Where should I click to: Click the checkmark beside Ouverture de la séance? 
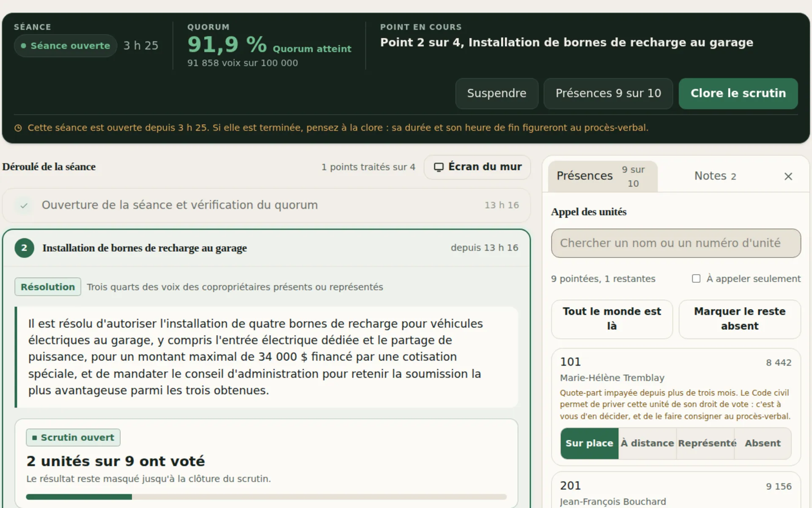(x=24, y=206)
